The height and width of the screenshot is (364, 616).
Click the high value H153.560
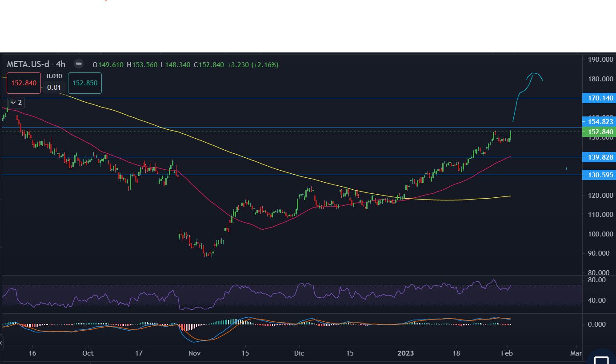point(142,65)
